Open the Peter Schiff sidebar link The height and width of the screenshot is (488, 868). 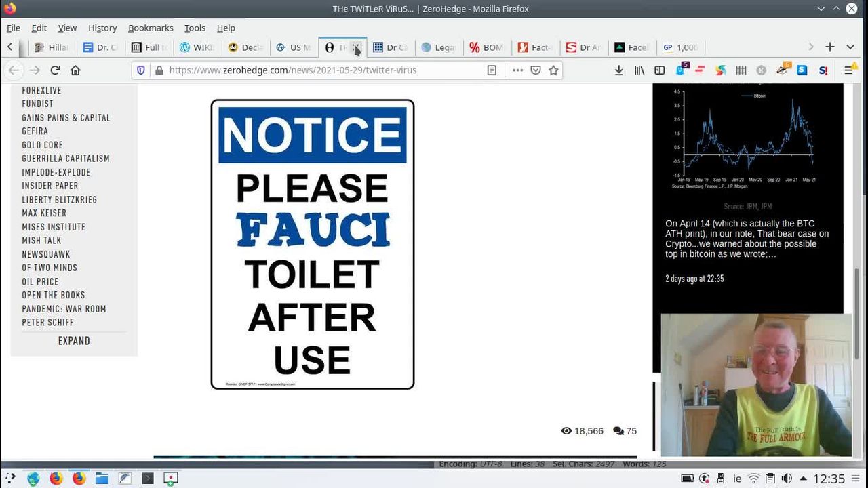[x=47, y=323]
